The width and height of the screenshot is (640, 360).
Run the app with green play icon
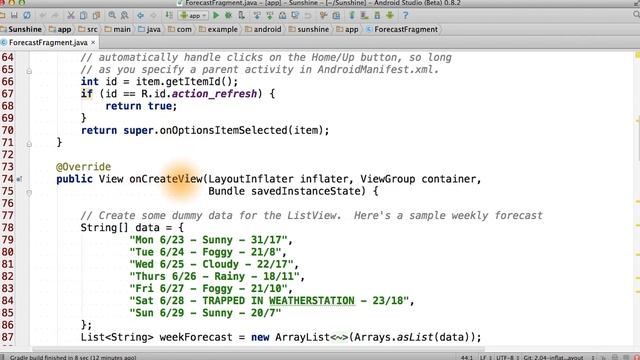point(216,16)
